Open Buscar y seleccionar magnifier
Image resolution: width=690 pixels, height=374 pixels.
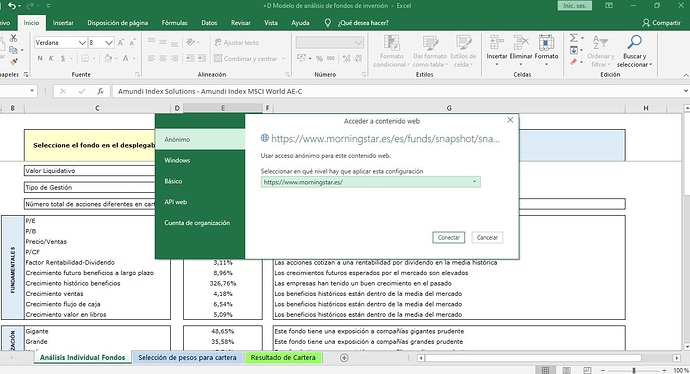tap(634, 52)
